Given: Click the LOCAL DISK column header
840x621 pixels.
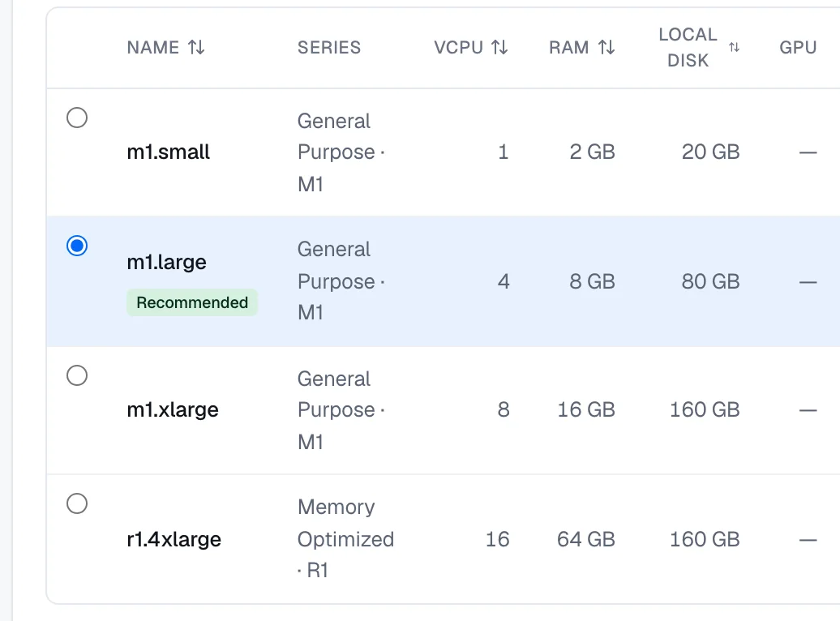Looking at the screenshot, I should (x=688, y=47).
